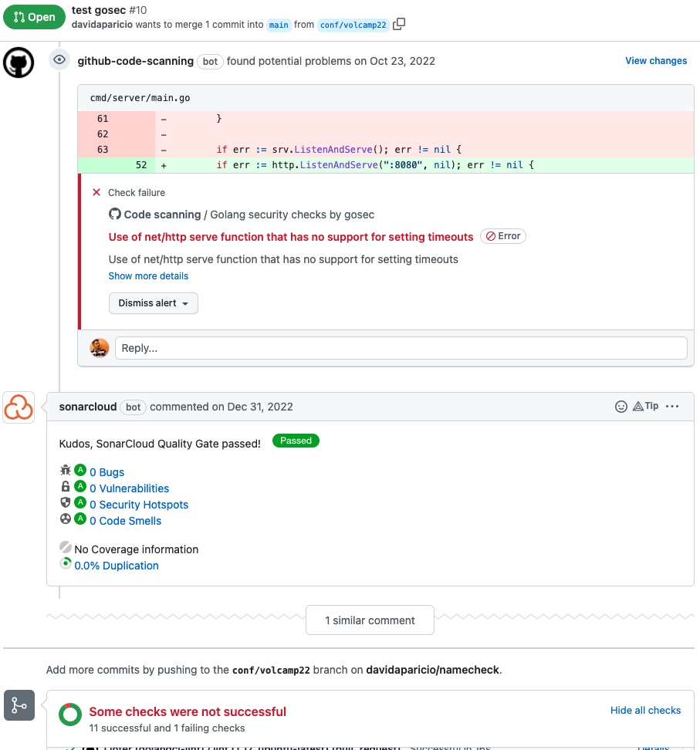Click the Reply input field
The height and width of the screenshot is (750, 700).
[x=401, y=347]
